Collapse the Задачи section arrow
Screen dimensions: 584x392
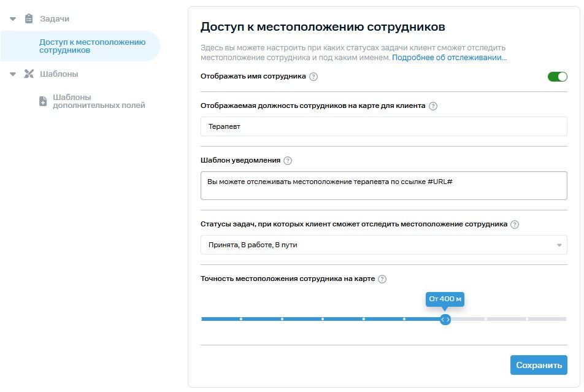13,19
